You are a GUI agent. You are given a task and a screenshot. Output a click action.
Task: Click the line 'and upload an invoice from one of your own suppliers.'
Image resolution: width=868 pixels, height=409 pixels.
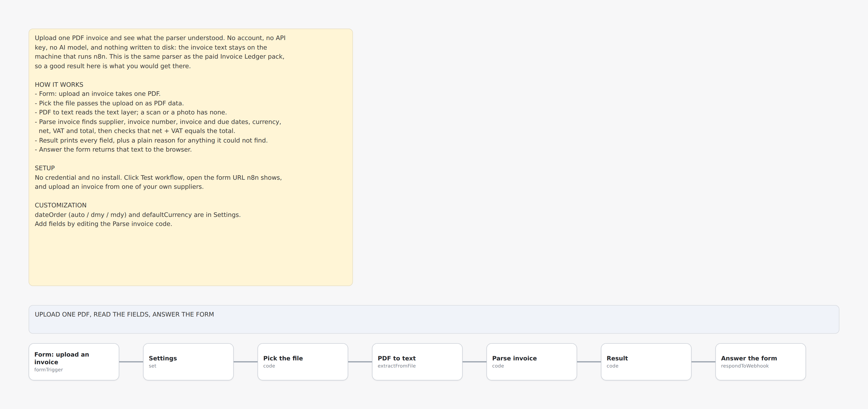(x=119, y=187)
